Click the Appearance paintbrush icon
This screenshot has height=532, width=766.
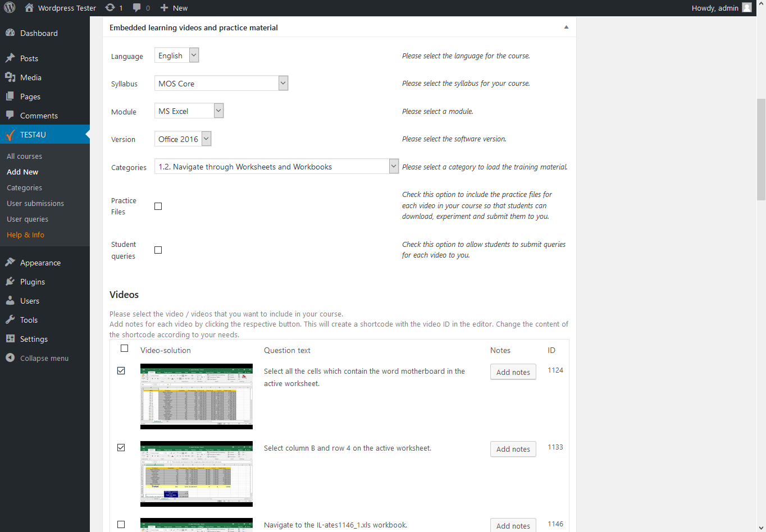10,262
